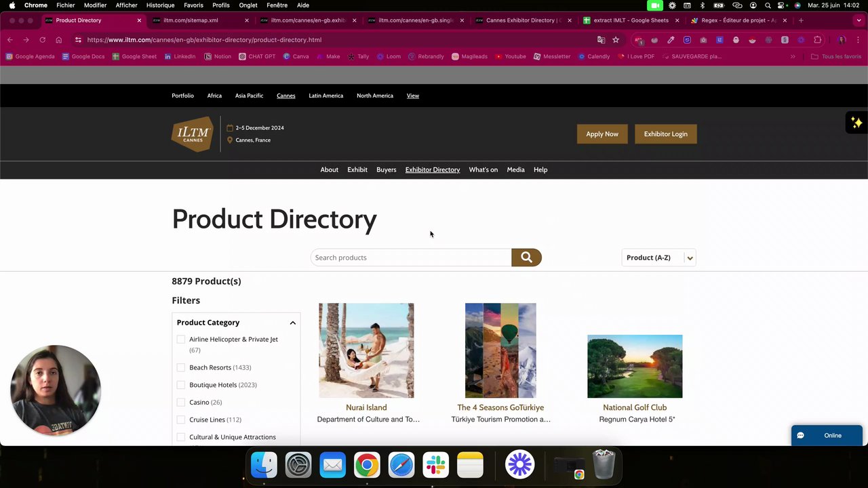Click the browser home icon
The image size is (868, 488).
tap(58, 40)
